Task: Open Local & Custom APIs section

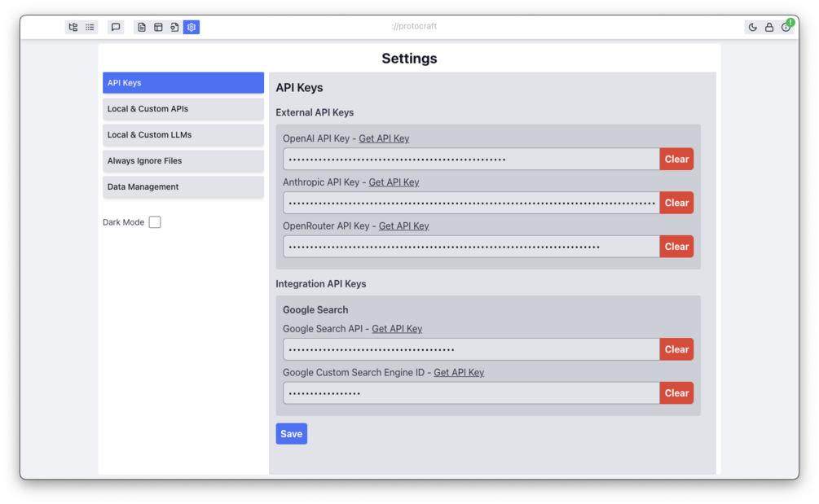Action: click(x=183, y=109)
